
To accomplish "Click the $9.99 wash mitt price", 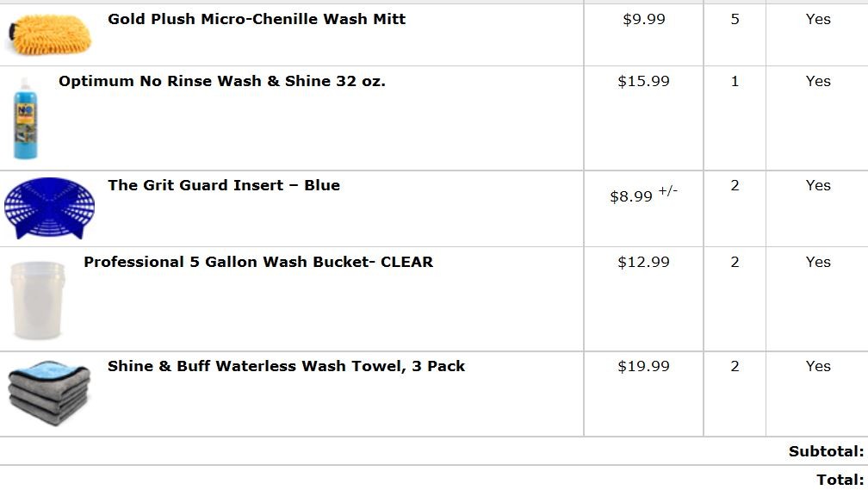I will (644, 20).
